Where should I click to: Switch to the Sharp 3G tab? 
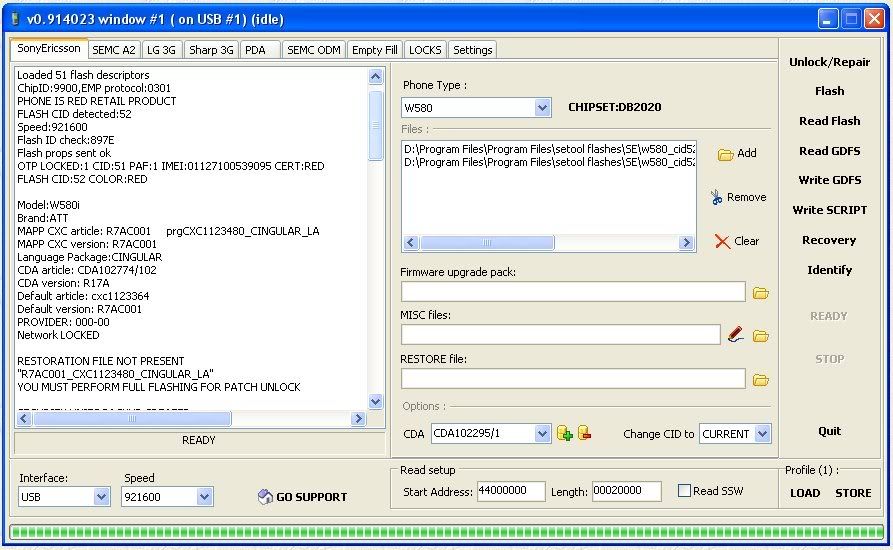tap(211, 50)
